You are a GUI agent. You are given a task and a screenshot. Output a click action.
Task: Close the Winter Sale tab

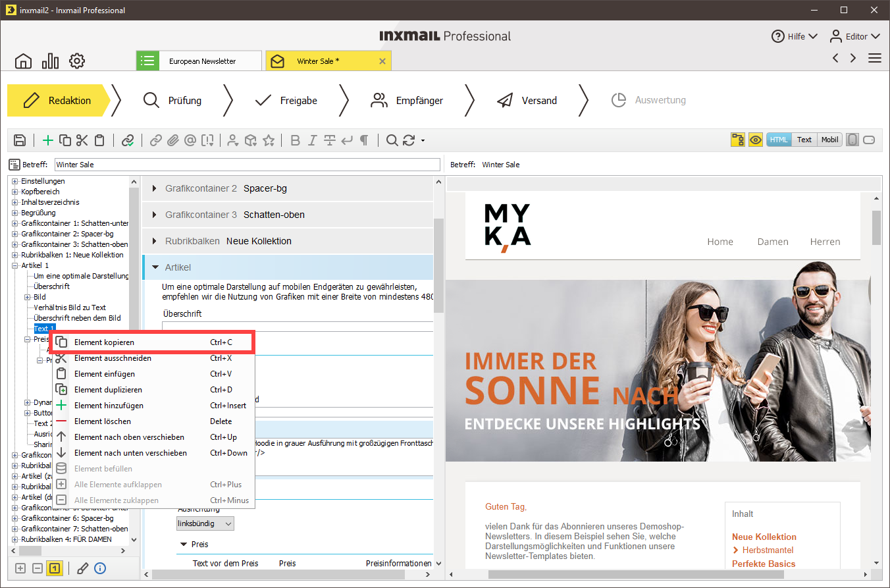[x=382, y=61]
